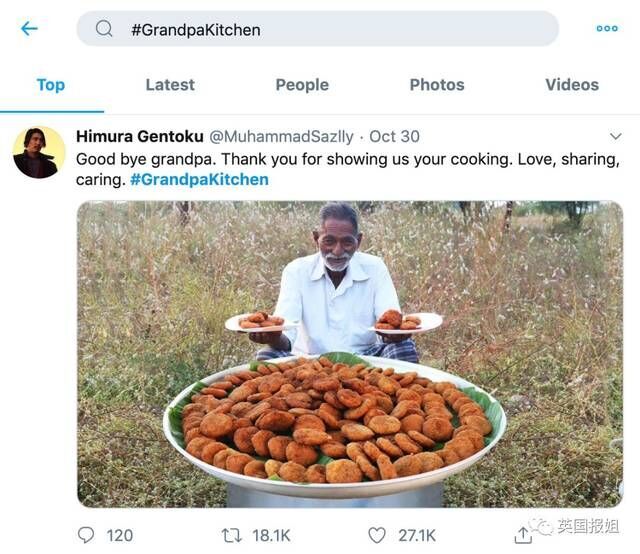Switch to the Latest tab
640x554 pixels.
click(170, 85)
